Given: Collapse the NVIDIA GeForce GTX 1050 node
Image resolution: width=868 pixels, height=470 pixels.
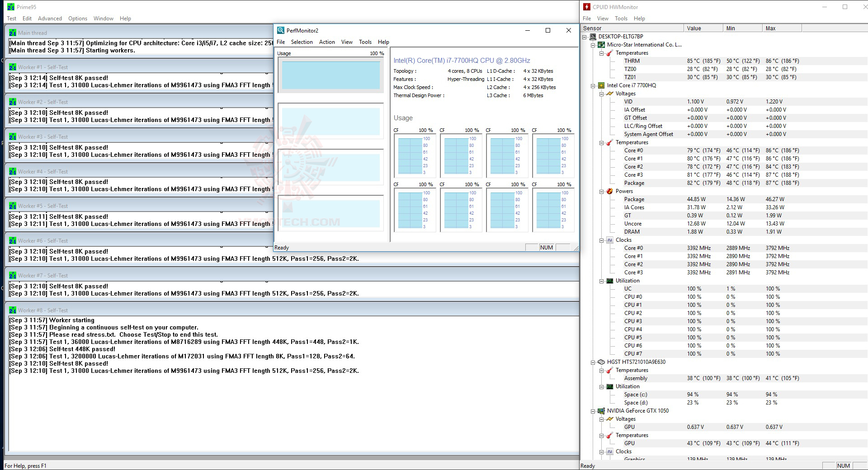Looking at the screenshot, I should (593, 411).
